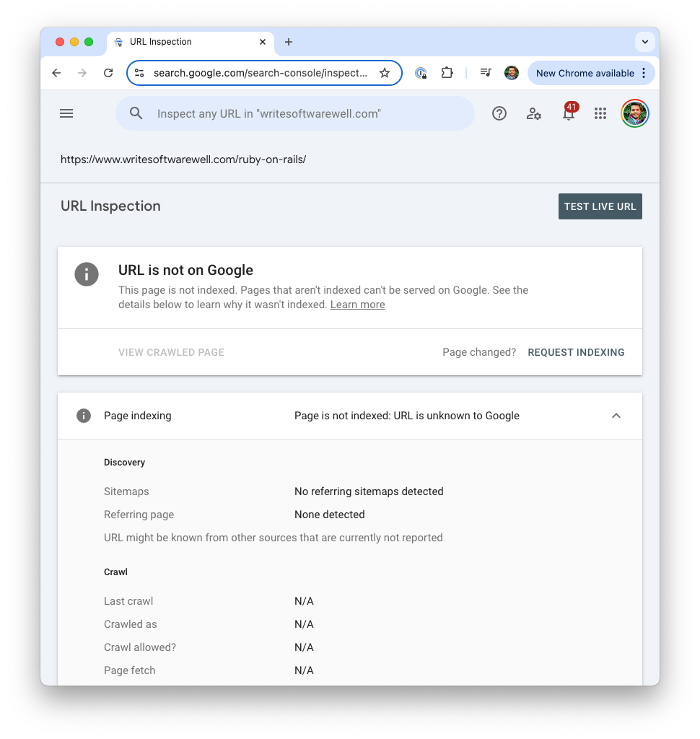This screenshot has height=739, width=700.
Task: Open users and permissions settings icon
Action: (x=533, y=113)
